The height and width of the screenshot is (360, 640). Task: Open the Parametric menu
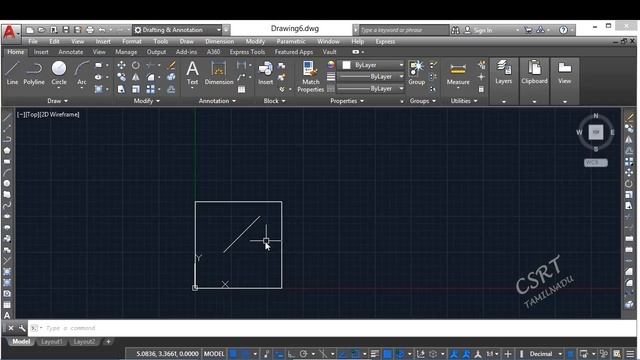[291, 41]
